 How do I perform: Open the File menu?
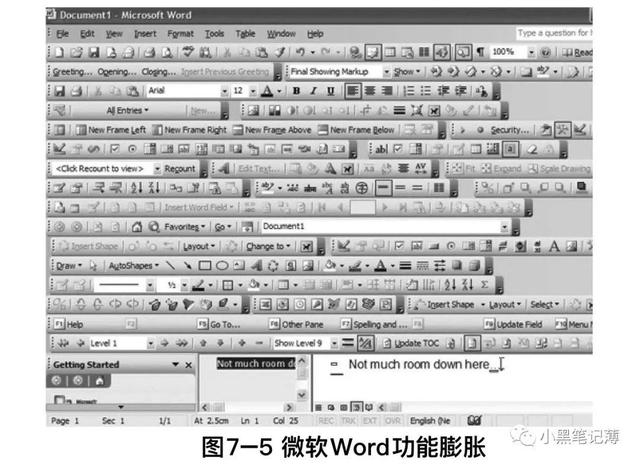62,34
